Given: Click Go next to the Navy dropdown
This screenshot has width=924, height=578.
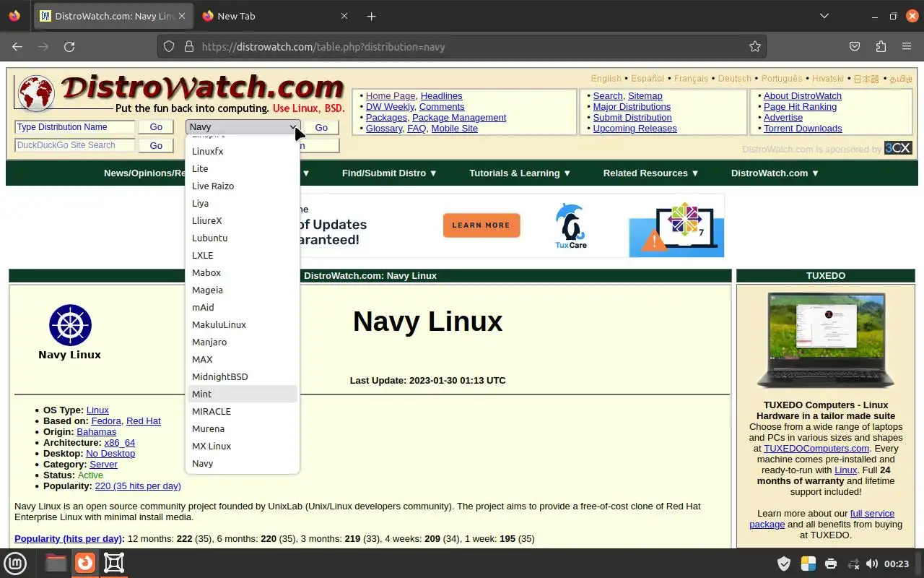Looking at the screenshot, I should [321, 127].
